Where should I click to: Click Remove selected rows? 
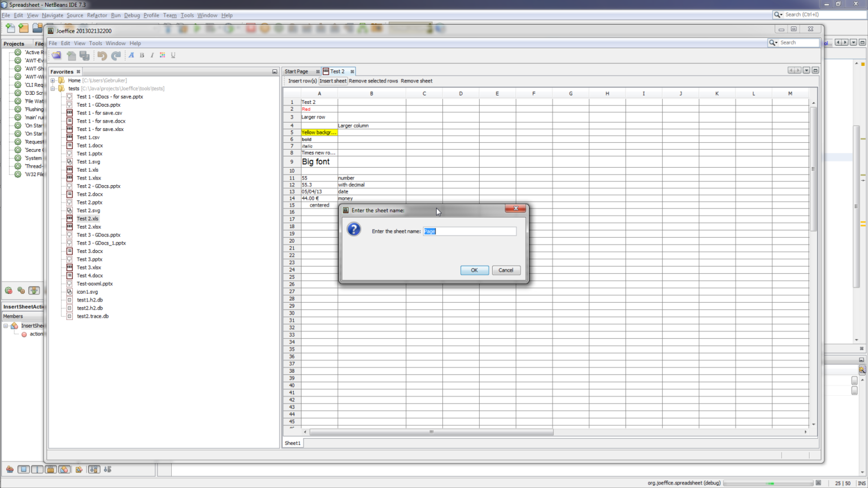(372, 81)
